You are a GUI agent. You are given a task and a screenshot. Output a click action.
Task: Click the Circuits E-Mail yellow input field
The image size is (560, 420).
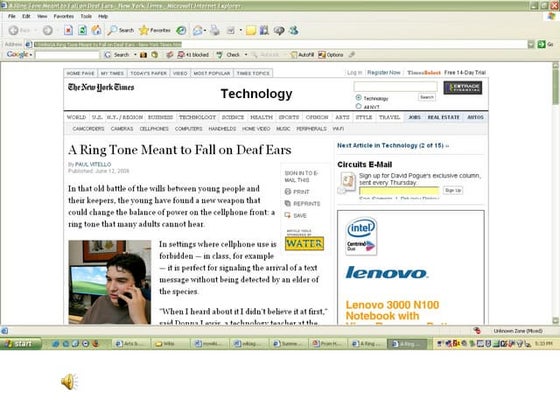(x=399, y=190)
